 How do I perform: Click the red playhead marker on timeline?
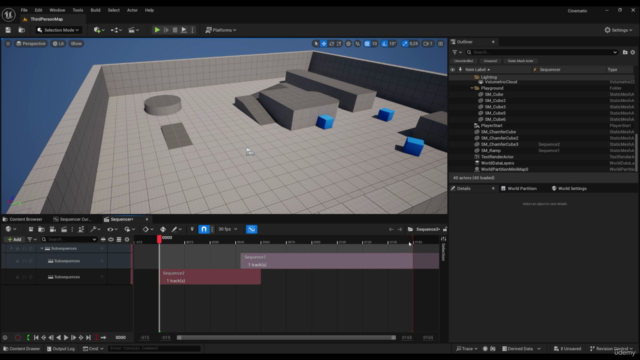click(159, 239)
